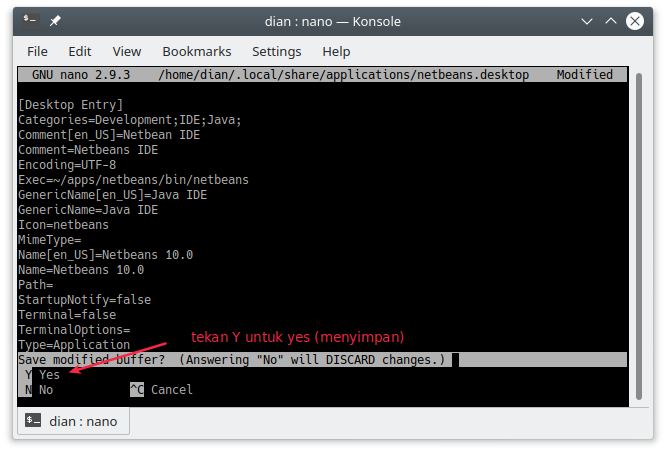Click the 'Comment[en_US]=Netbean IDE' line

pyautogui.click(x=109, y=135)
